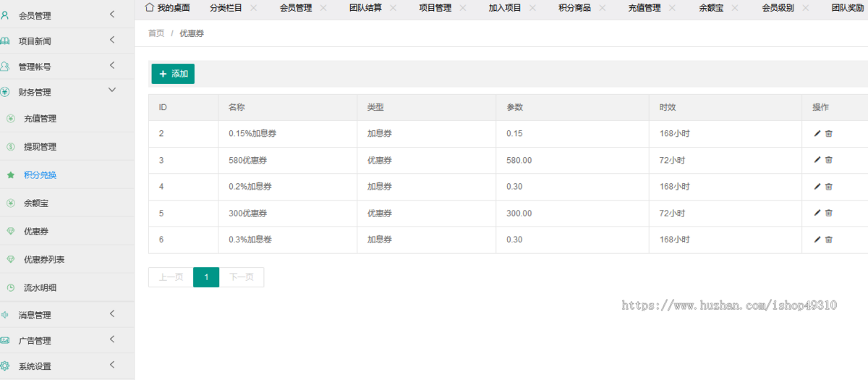The height and width of the screenshot is (380, 868).
Task: Edit the 0.15%加息券 coupon row
Action: point(817,133)
